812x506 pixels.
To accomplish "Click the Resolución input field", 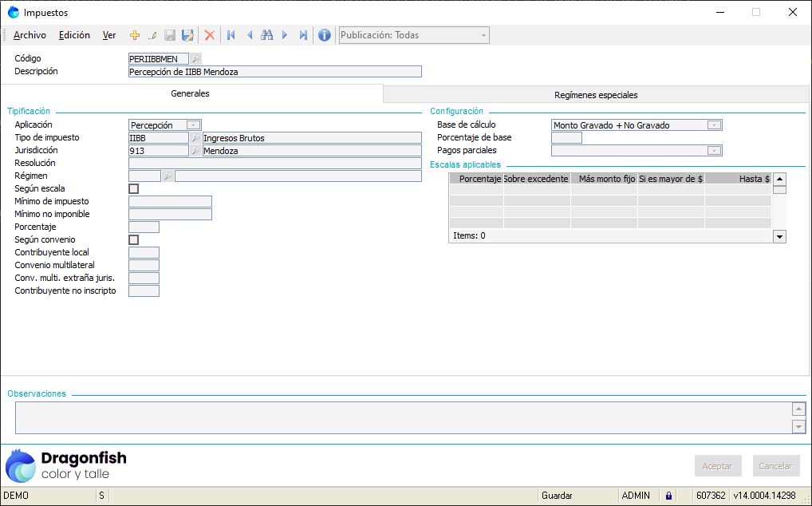I will [x=275, y=163].
